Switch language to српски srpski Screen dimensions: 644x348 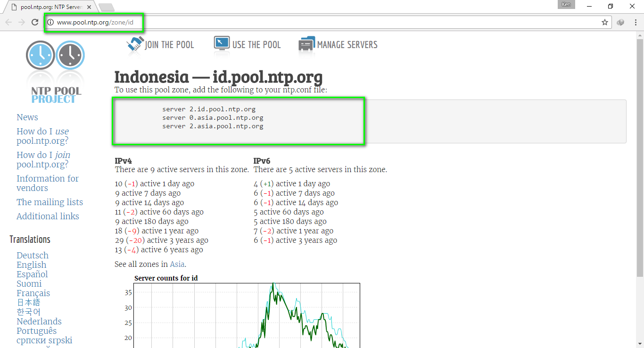coord(44,340)
